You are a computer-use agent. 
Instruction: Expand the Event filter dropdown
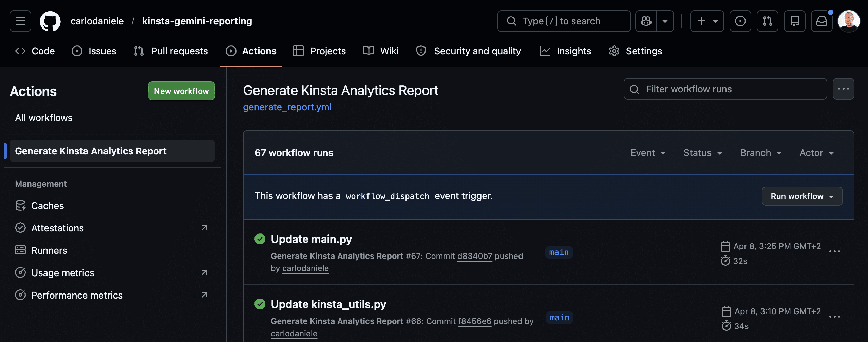[648, 153]
